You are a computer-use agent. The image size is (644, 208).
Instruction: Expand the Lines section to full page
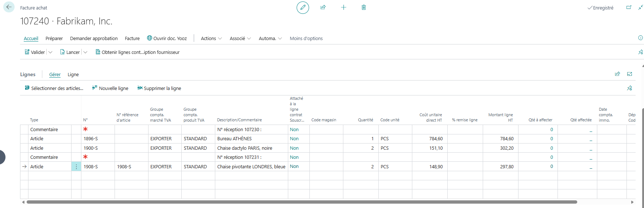[629, 74]
